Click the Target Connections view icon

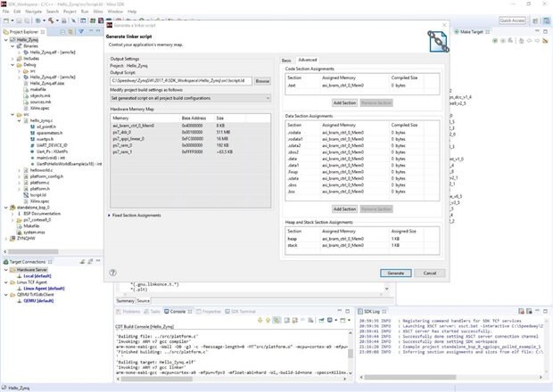click(x=5, y=262)
